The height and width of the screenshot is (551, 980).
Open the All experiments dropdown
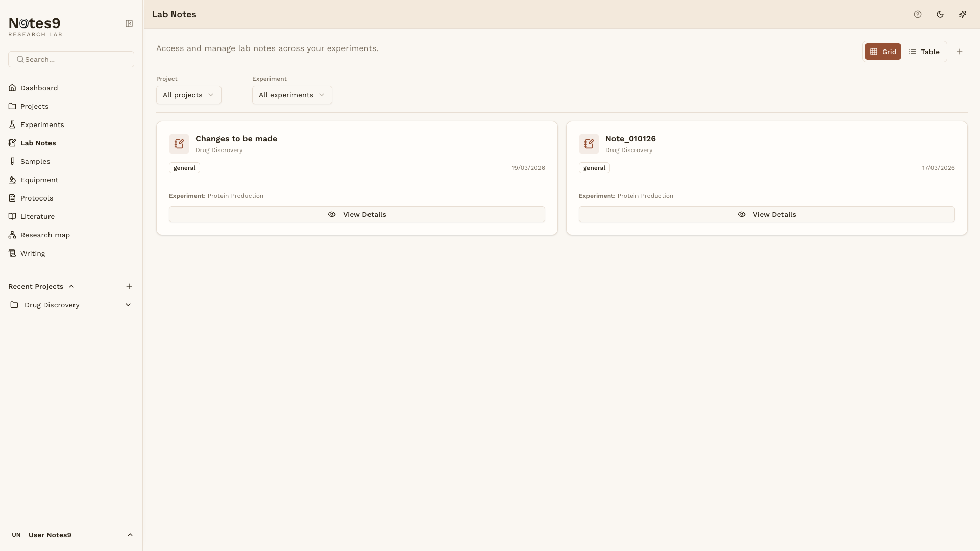tap(291, 95)
